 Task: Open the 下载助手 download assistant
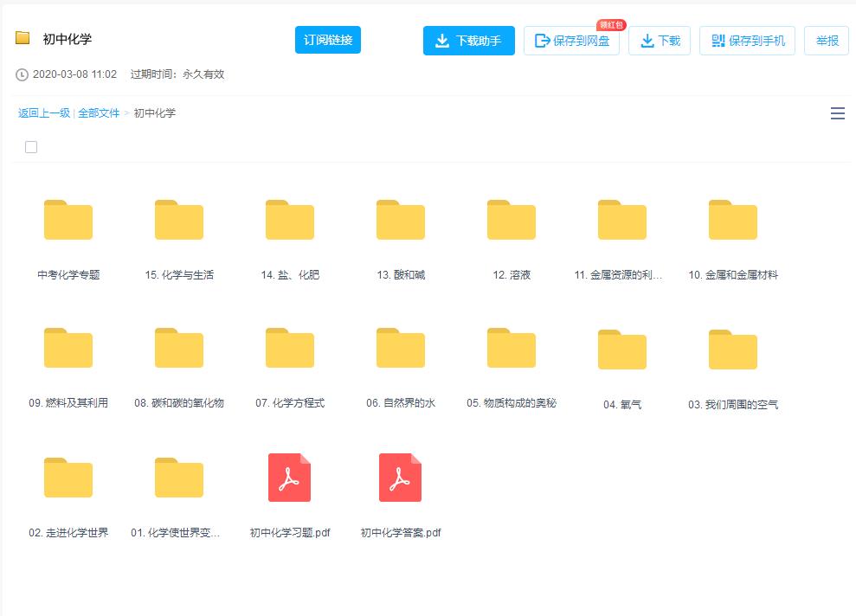(x=468, y=40)
